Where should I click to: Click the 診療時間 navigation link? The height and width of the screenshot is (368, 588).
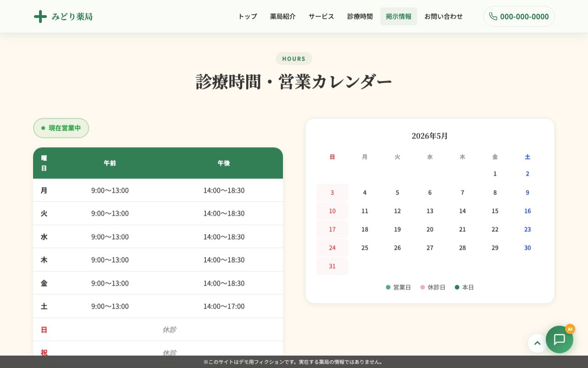coord(360,16)
